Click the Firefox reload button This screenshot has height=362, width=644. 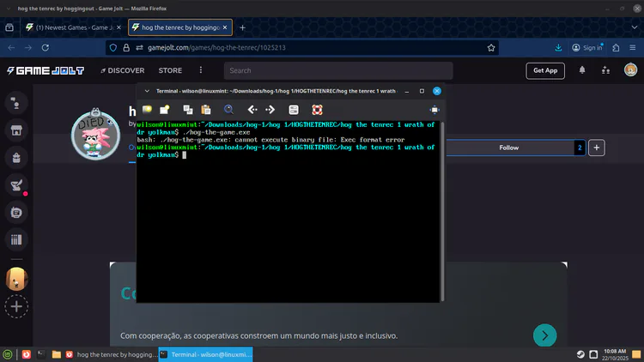coord(46,48)
